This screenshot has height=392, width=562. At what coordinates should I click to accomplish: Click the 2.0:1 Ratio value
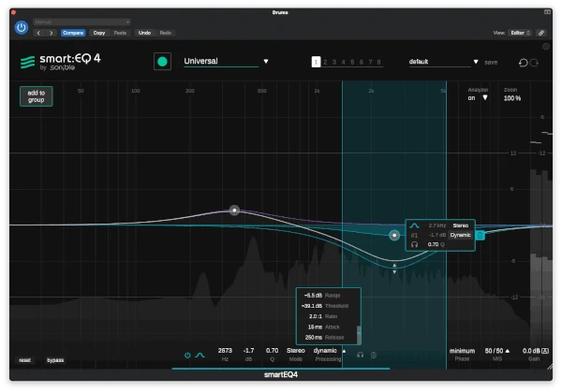[316, 316]
